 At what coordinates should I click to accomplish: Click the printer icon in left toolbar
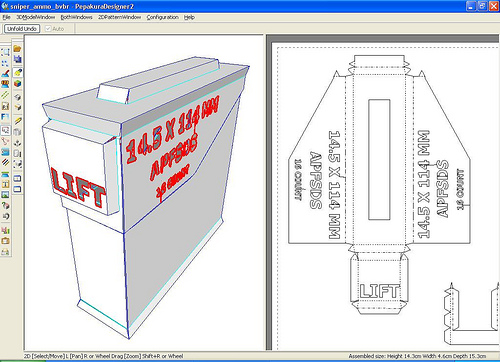coord(5,252)
